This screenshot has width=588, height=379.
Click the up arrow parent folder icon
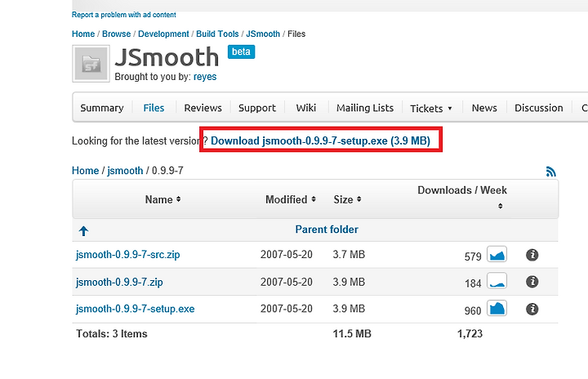click(83, 231)
